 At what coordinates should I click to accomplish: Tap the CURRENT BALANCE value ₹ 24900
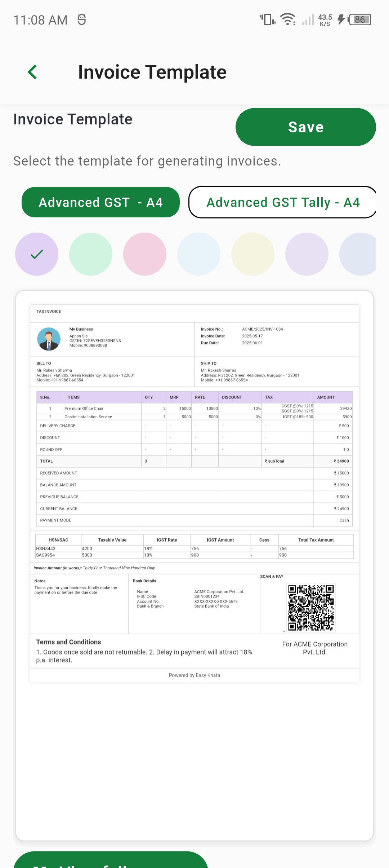[341, 509]
